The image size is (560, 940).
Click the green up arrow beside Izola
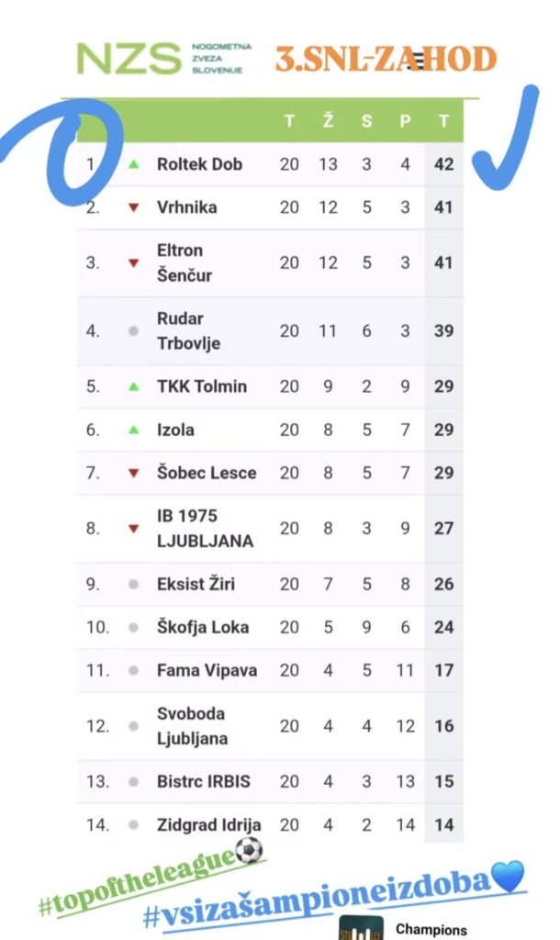pos(134,430)
